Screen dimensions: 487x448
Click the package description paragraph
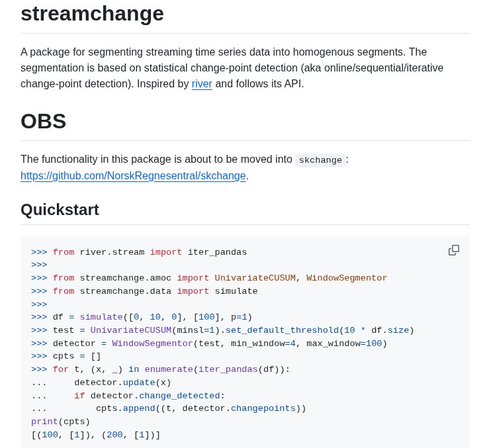(x=232, y=68)
